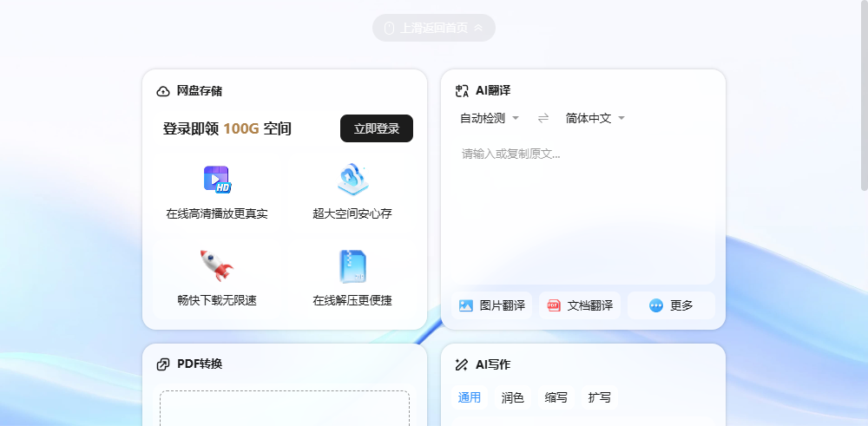The width and height of the screenshot is (868, 426).
Task: Click the AI翻译 heading
Action: coord(493,91)
